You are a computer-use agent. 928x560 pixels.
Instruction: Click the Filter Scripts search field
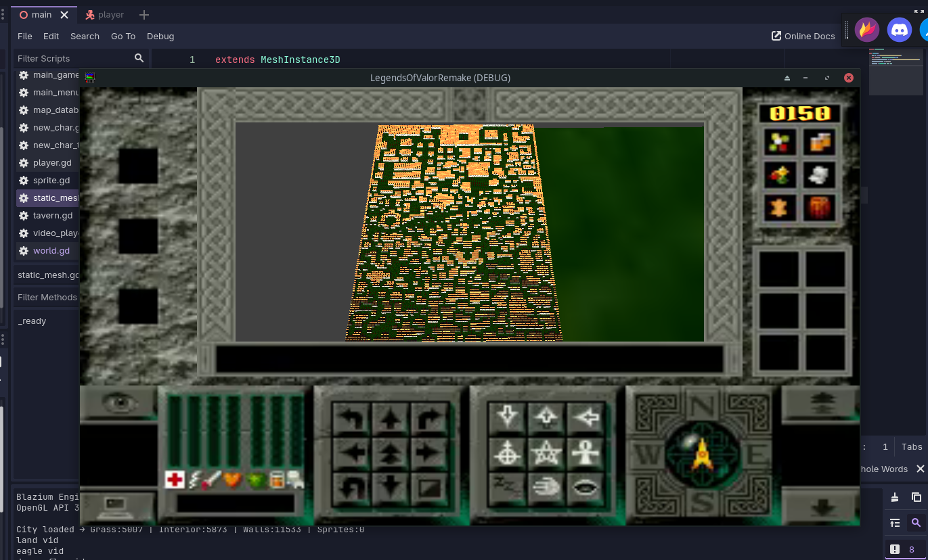click(x=74, y=58)
